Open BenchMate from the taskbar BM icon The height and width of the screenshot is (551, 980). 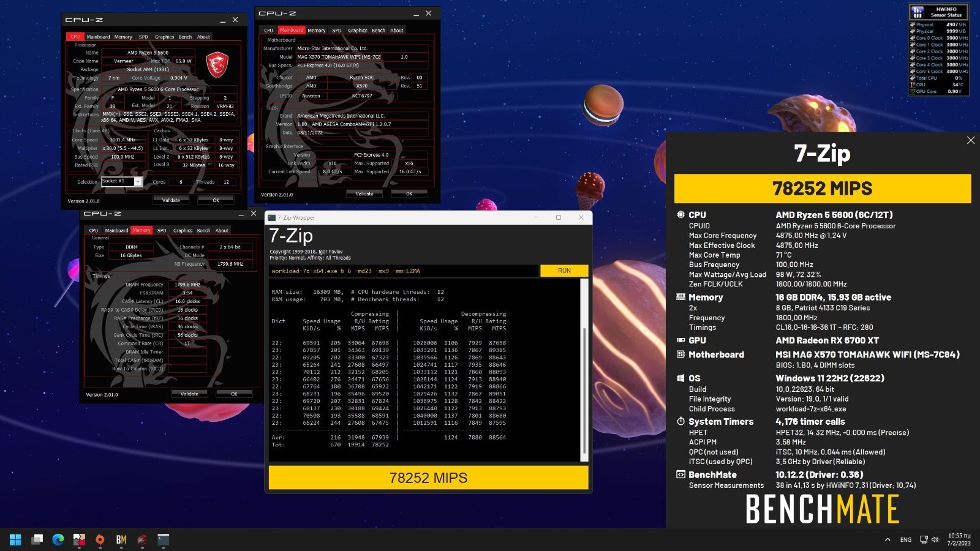click(x=121, y=539)
